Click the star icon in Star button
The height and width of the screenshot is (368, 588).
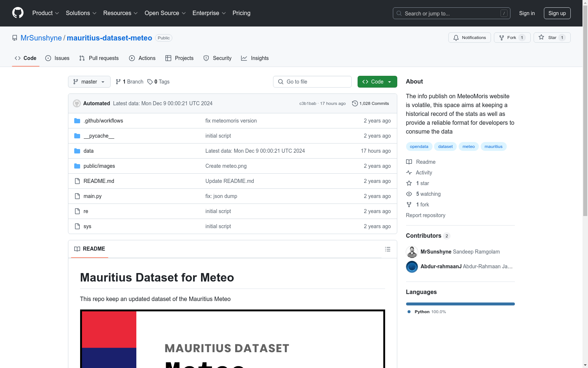coord(541,37)
